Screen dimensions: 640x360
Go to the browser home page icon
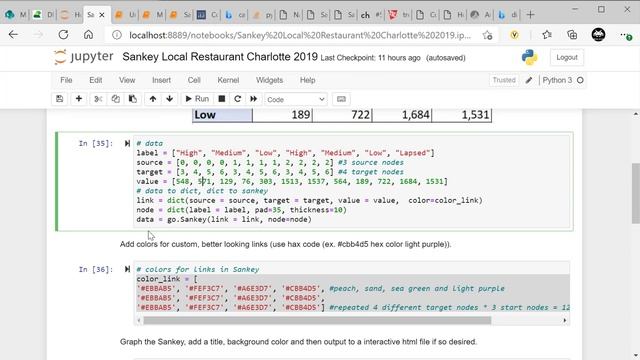[88, 35]
